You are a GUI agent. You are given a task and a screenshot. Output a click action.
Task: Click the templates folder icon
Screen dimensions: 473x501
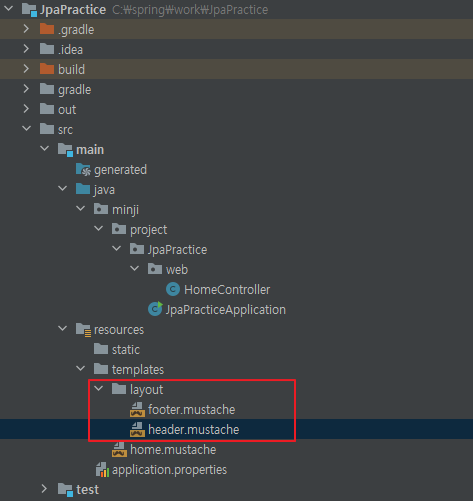click(x=101, y=369)
